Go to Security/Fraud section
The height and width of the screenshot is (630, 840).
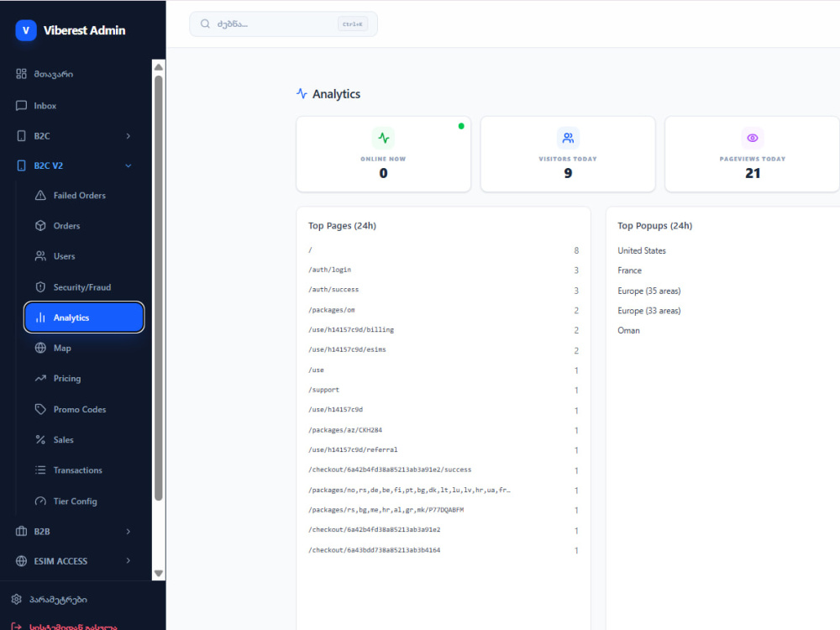[x=82, y=287]
